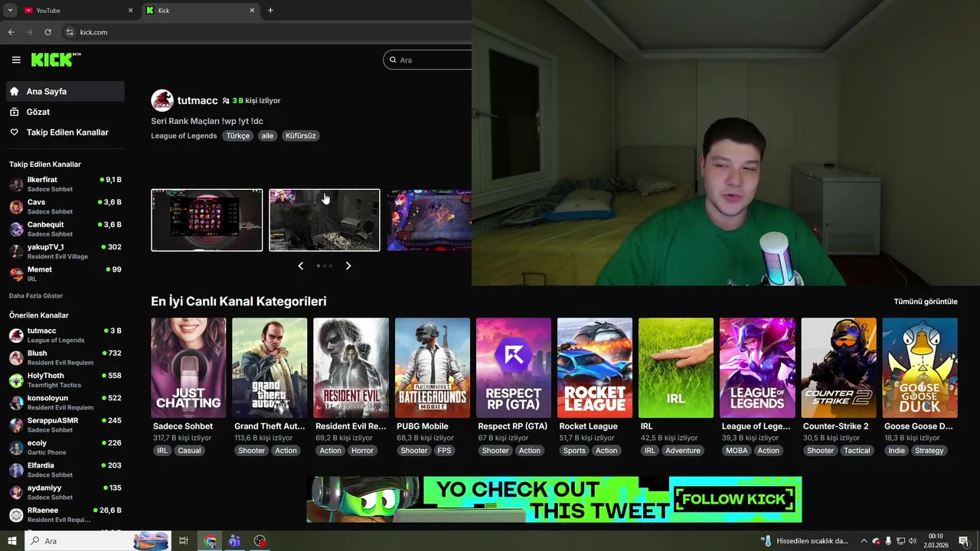Click Sports tag under Rocket League
Image resolution: width=980 pixels, height=551 pixels.
point(574,451)
